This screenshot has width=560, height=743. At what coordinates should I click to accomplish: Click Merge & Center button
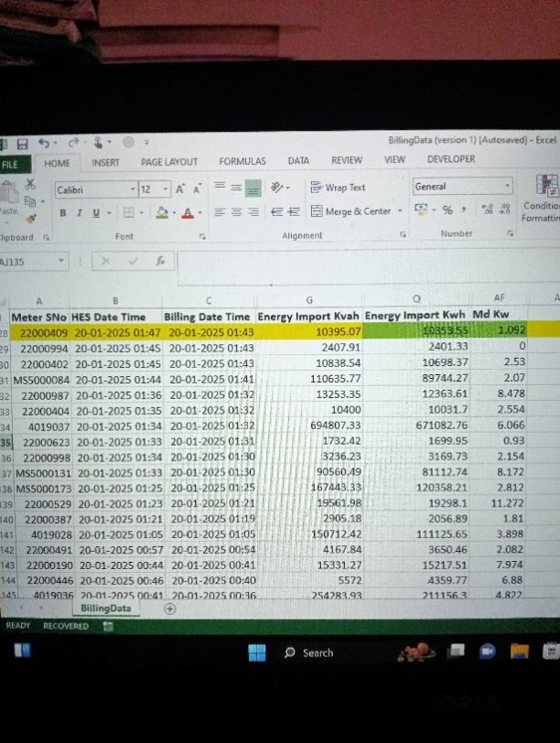click(351, 211)
